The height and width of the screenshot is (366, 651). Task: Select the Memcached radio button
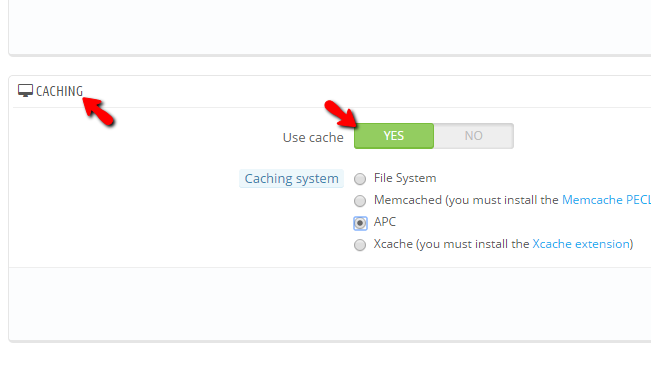(x=360, y=201)
